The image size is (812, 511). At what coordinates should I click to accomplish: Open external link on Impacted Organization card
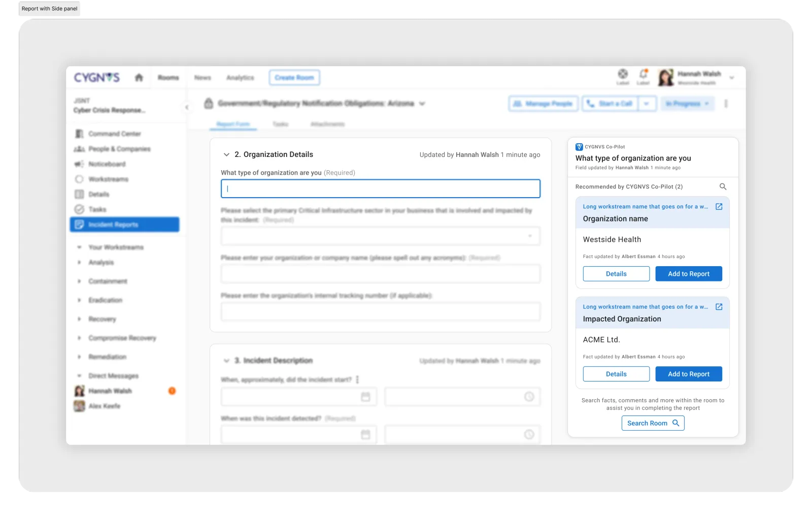click(x=719, y=307)
